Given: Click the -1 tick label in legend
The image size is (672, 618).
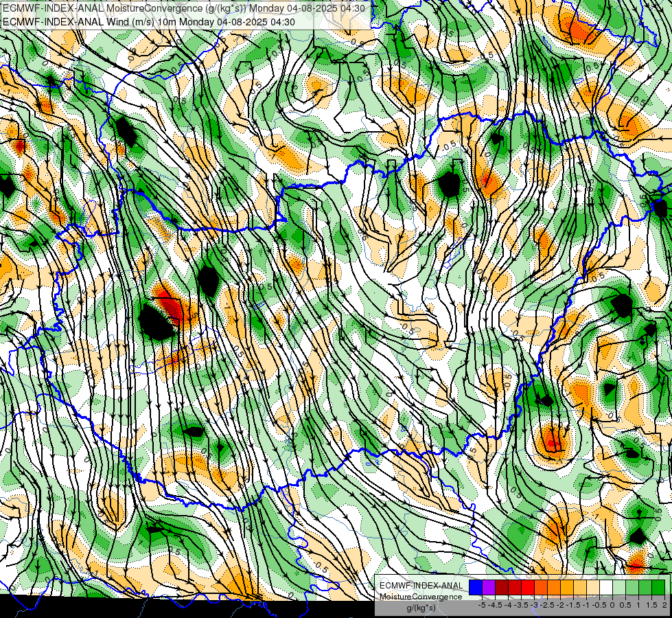Looking at the screenshot, I should point(586,605).
